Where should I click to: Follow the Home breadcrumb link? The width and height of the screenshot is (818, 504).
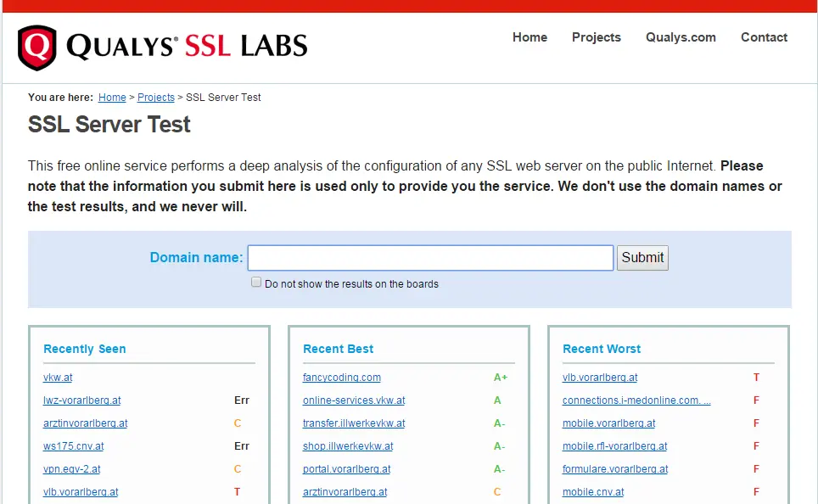[x=112, y=98]
